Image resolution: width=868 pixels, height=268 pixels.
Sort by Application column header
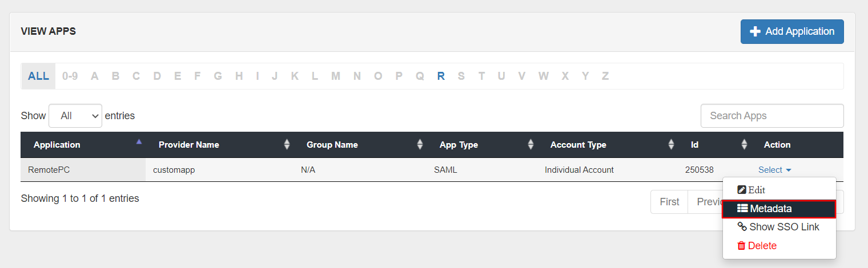tap(83, 145)
